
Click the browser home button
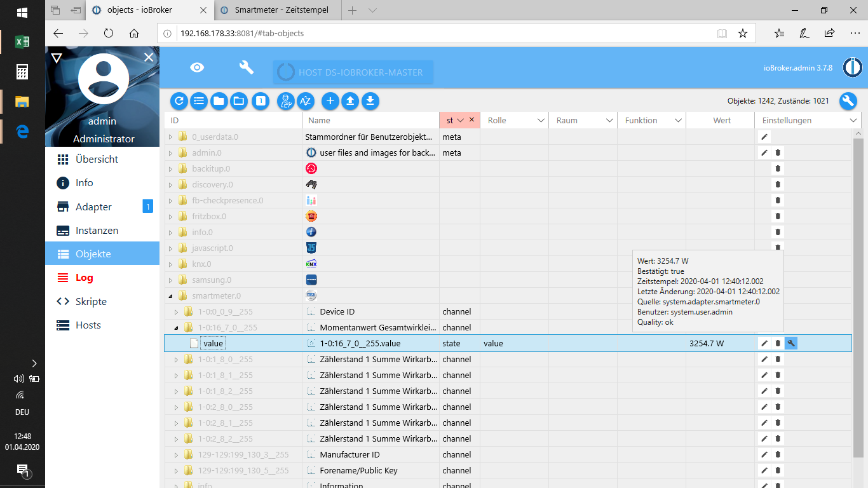[x=133, y=33]
